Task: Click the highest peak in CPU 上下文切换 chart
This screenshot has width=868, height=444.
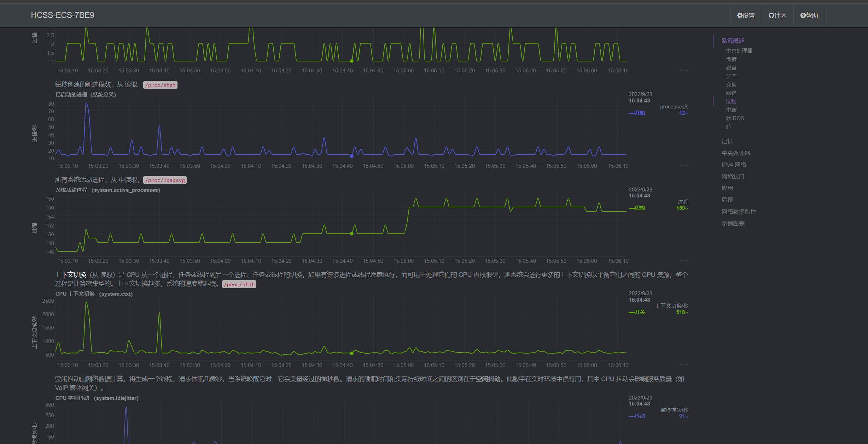Action: pyautogui.click(x=86, y=303)
